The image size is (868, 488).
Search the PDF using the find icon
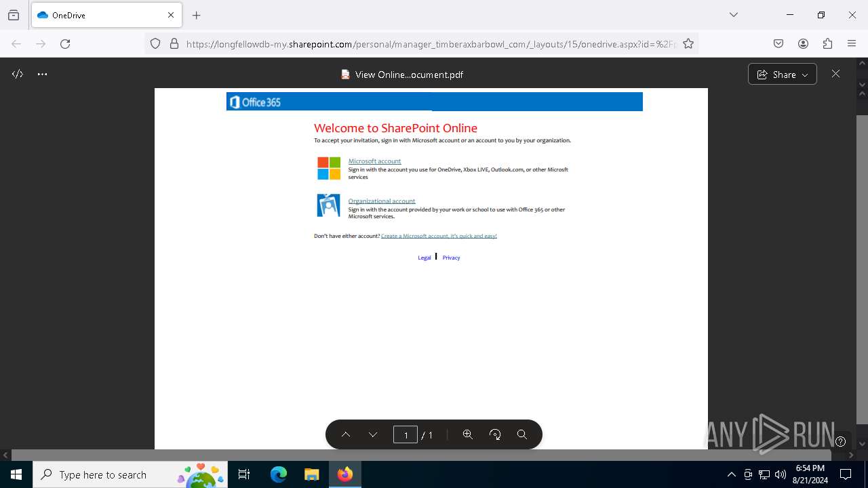coord(522,434)
